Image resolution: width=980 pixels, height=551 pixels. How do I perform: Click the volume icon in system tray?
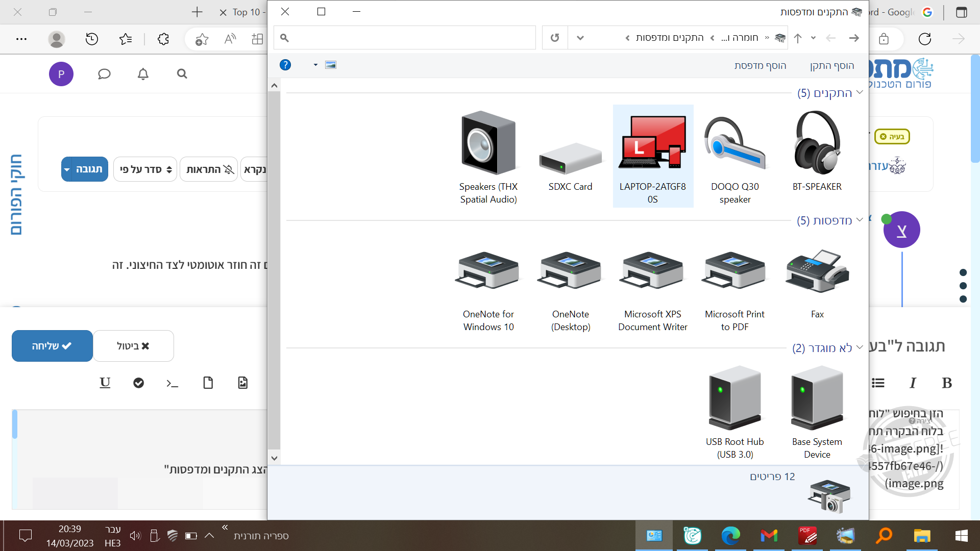coord(135,536)
